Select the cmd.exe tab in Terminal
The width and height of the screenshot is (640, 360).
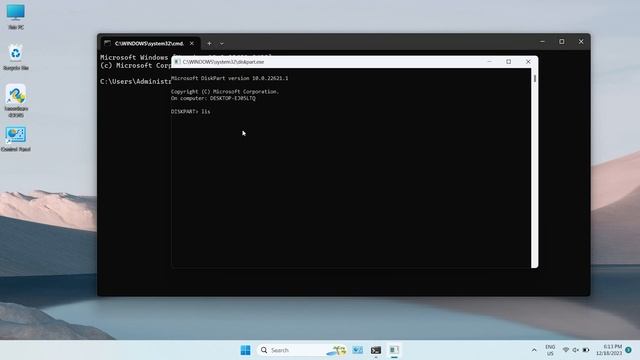coord(149,43)
